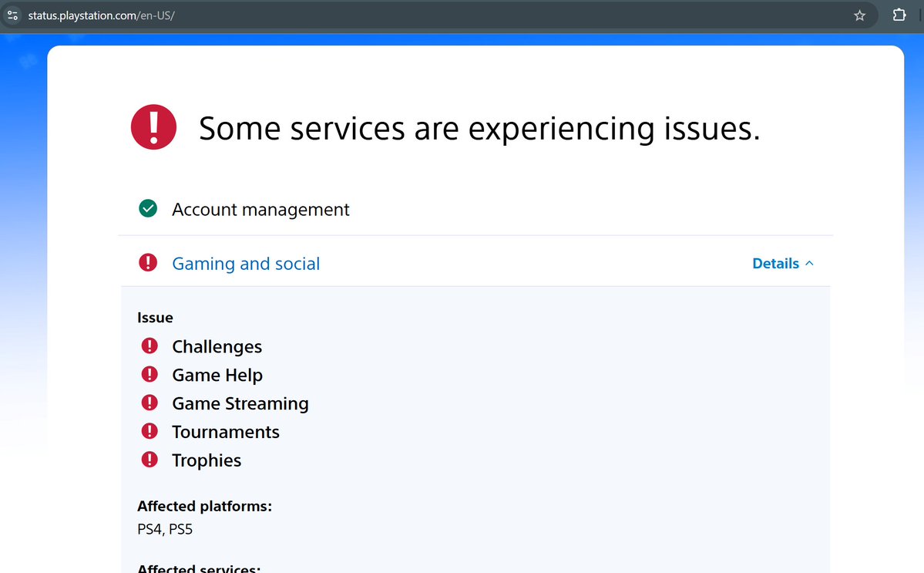Click the large red alert icon beside headline
This screenshot has width=924, height=573.
click(x=154, y=126)
